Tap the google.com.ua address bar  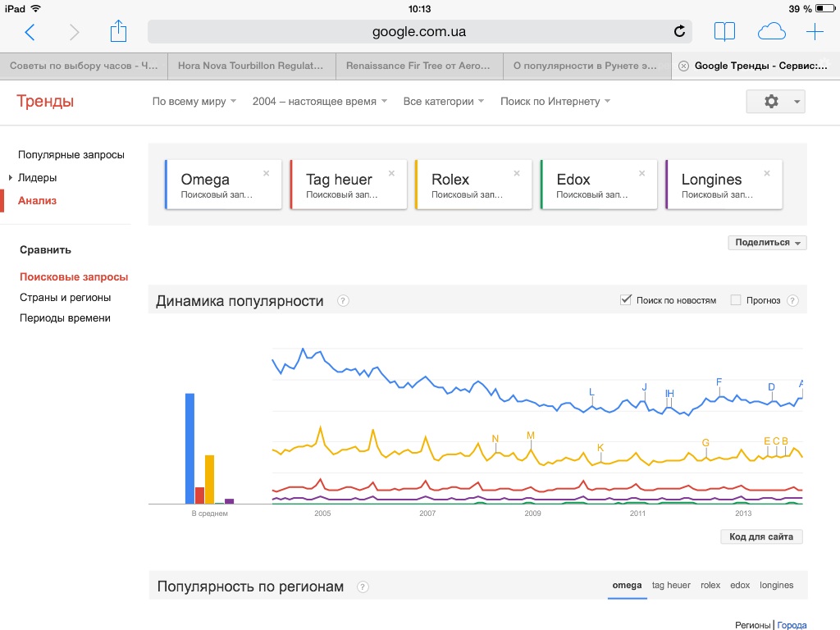(419, 32)
